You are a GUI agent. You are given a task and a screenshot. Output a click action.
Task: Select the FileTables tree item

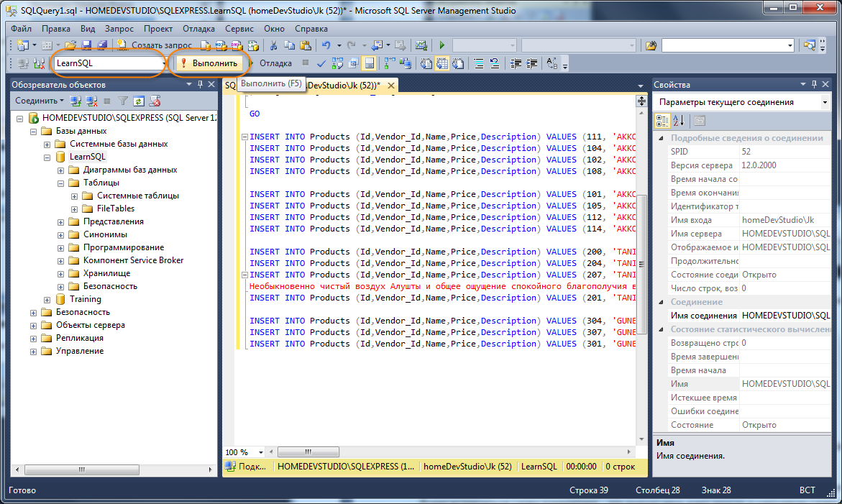(116, 209)
